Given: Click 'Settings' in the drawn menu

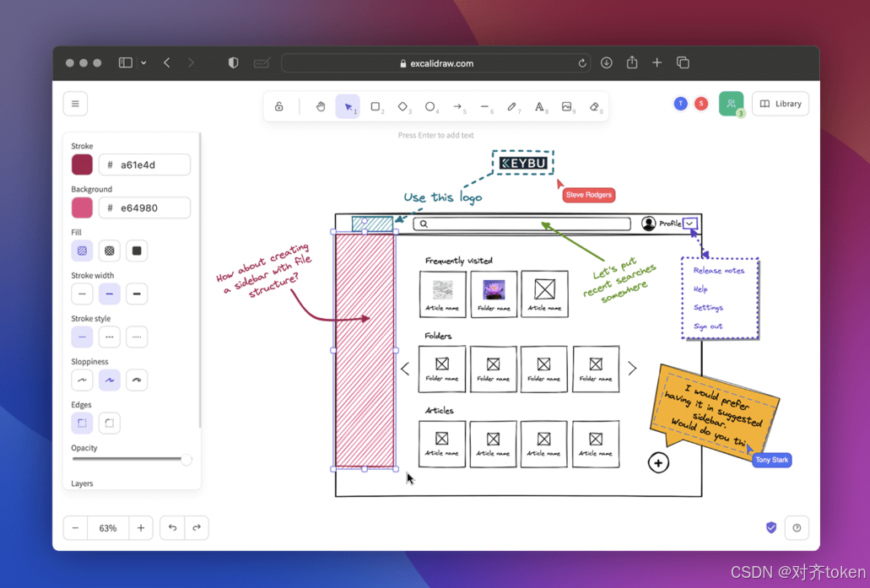Looking at the screenshot, I should (x=708, y=307).
